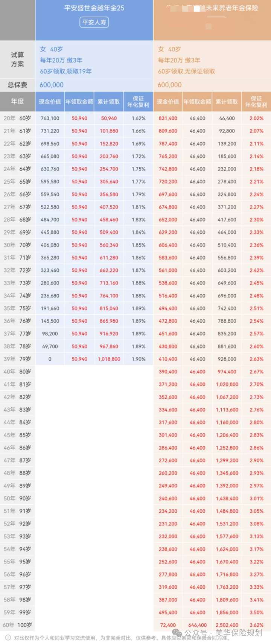
Task: Click the blue 600,000 total premium value
Action: [x=52, y=85]
